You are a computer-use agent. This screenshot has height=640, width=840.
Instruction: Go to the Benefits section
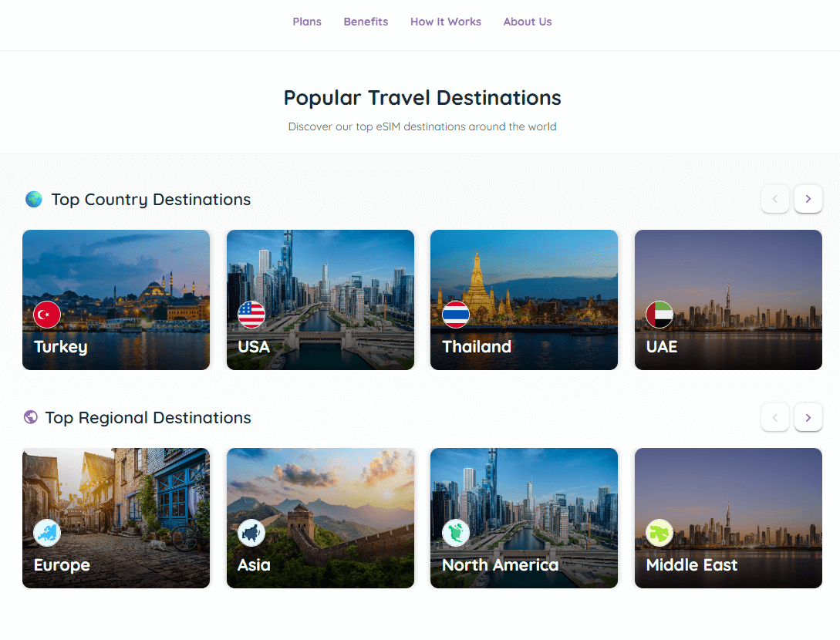(x=366, y=22)
